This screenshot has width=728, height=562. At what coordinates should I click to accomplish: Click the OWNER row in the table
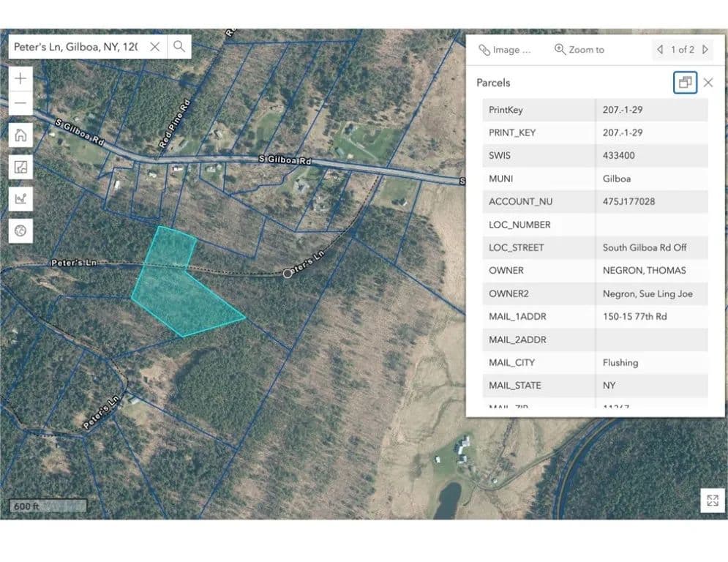(594, 271)
